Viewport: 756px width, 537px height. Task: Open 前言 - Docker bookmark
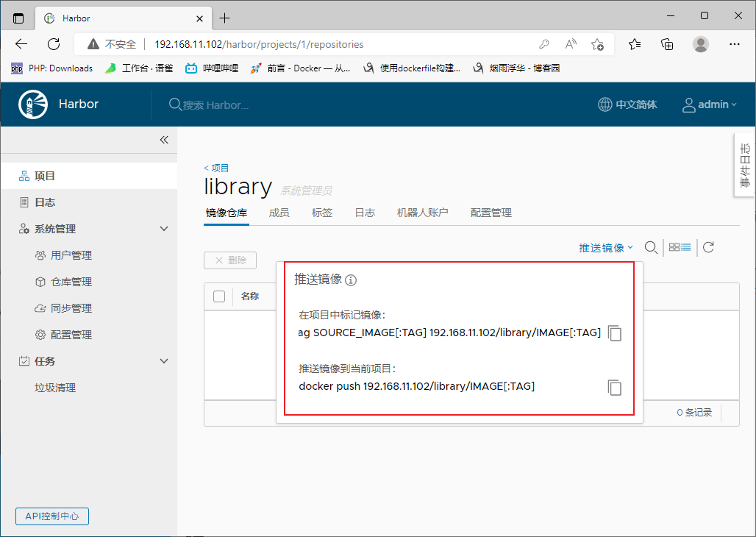(x=300, y=68)
